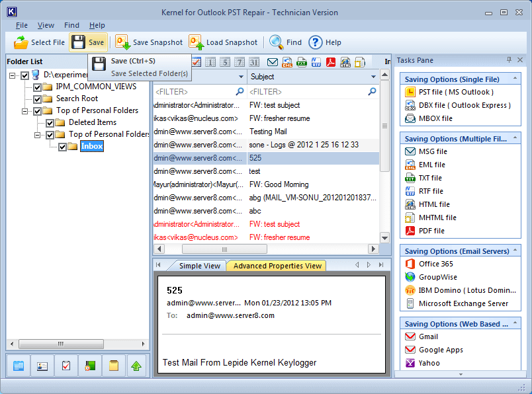Collapse the first Top of Personal Folders node

[24, 111]
